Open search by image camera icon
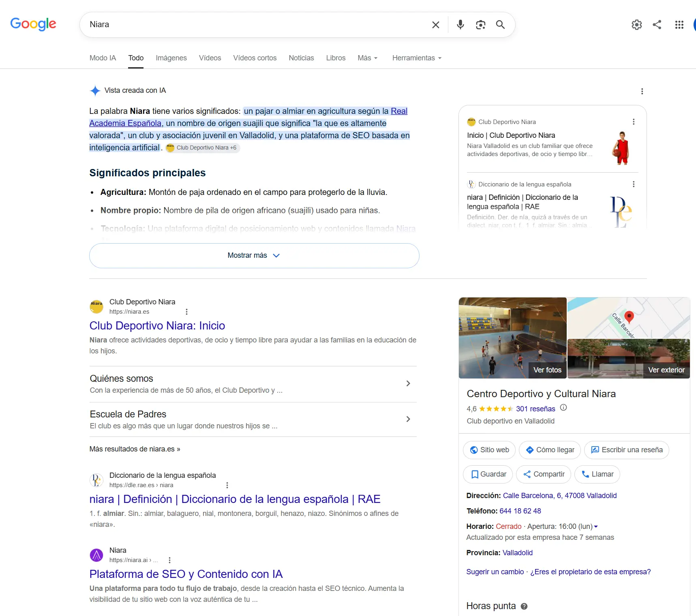The height and width of the screenshot is (616, 696). (481, 25)
